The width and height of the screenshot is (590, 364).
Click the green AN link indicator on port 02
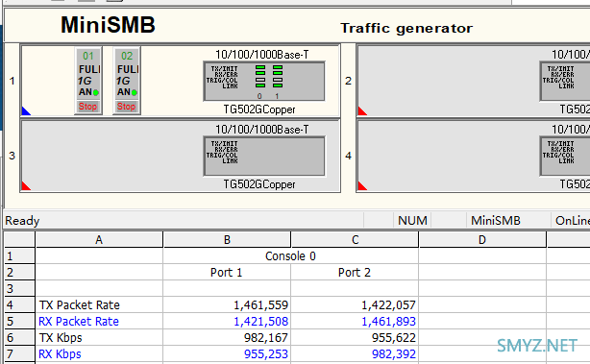click(134, 92)
